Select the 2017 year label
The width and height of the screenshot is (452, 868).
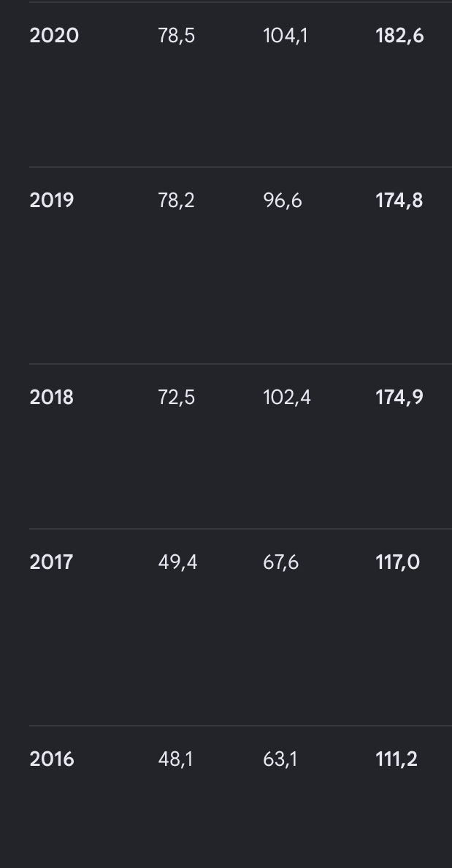click(x=51, y=562)
